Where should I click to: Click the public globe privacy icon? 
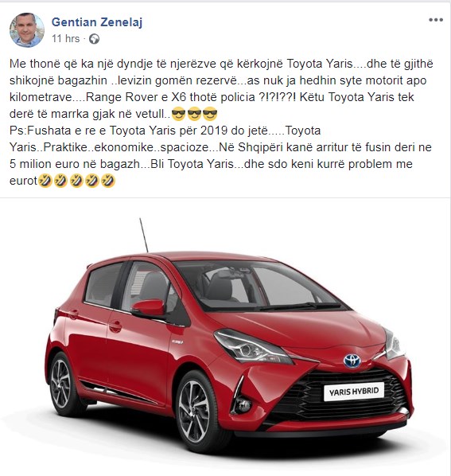94,39
